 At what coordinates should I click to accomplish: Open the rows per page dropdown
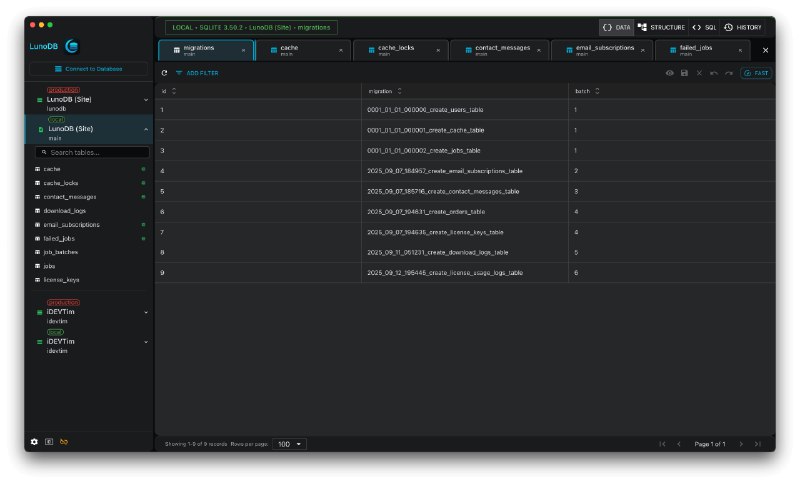pos(289,444)
